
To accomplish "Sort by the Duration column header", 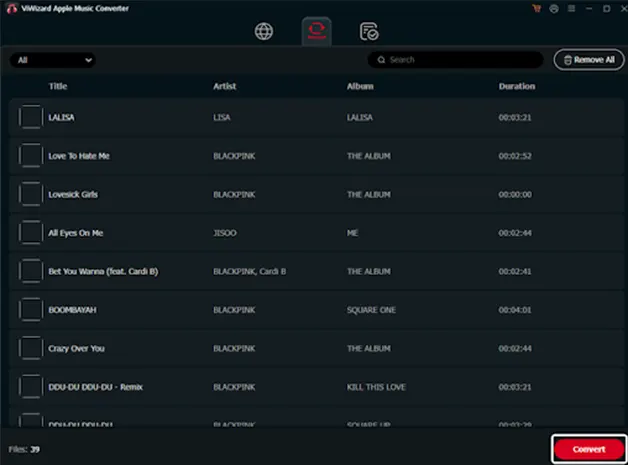I will click(x=516, y=87).
